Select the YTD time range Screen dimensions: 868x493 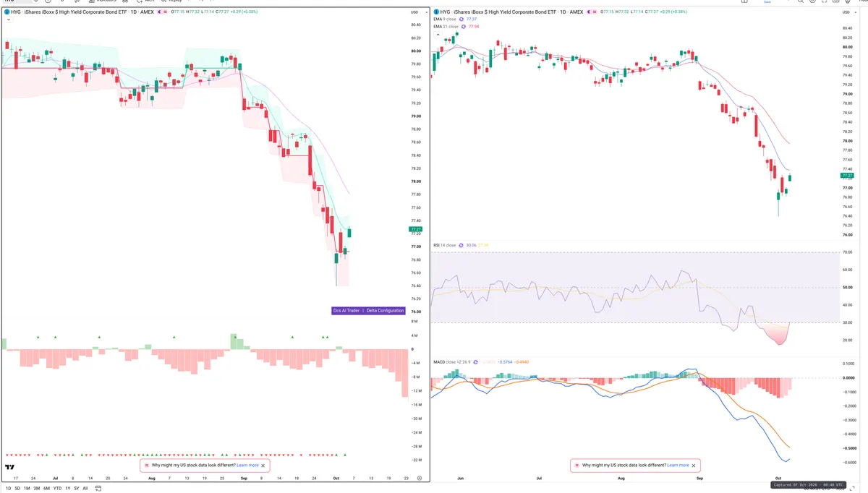(58, 489)
